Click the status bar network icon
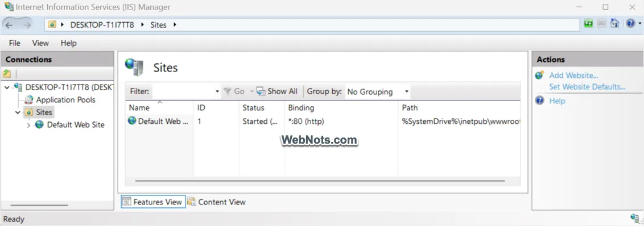Viewport: 644px width, 226px height. click(635, 218)
